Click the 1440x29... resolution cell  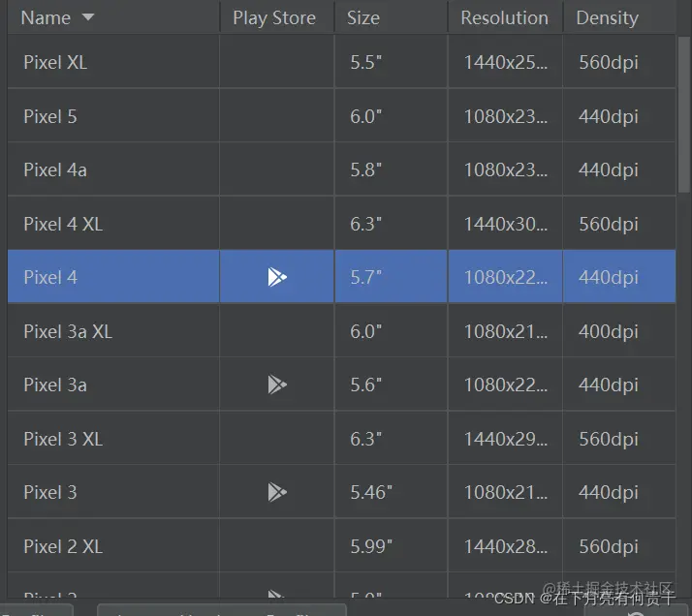505,439
